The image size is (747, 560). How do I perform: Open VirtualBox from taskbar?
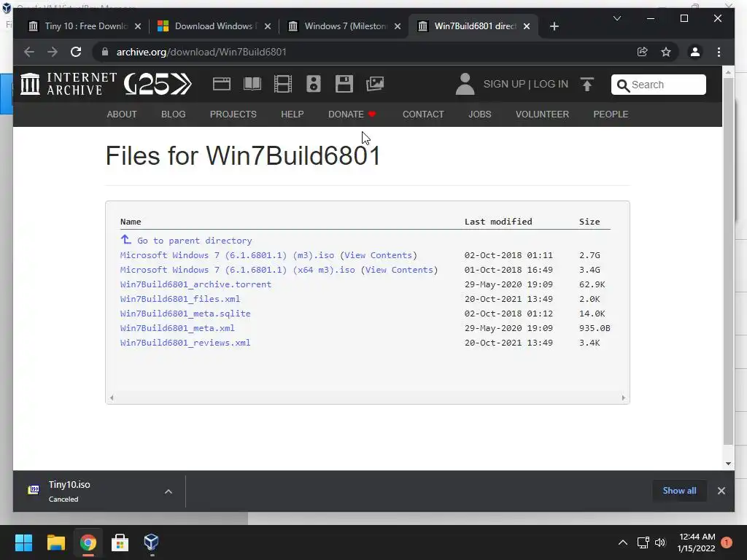point(151,542)
